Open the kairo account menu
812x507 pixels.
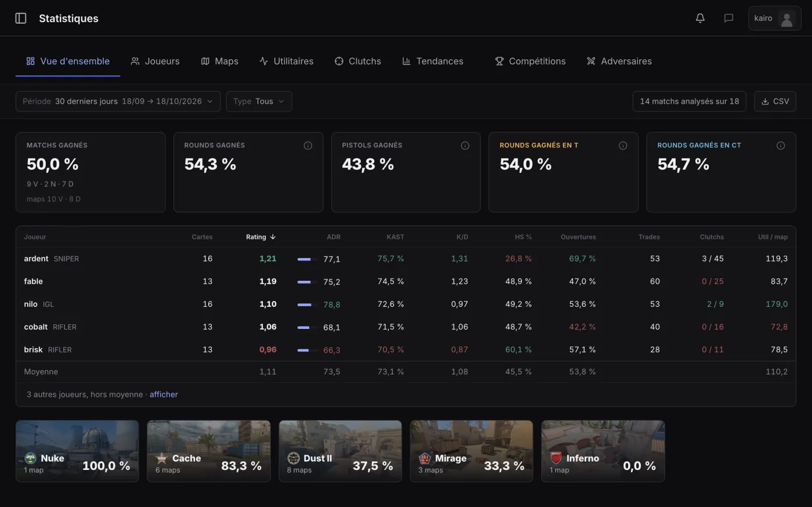(x=774, y=19)
